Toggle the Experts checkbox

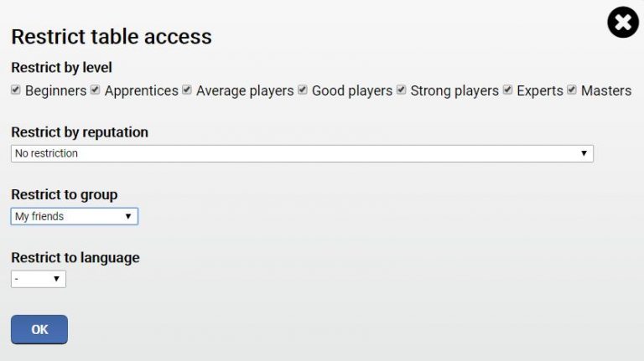coord(507,90)
